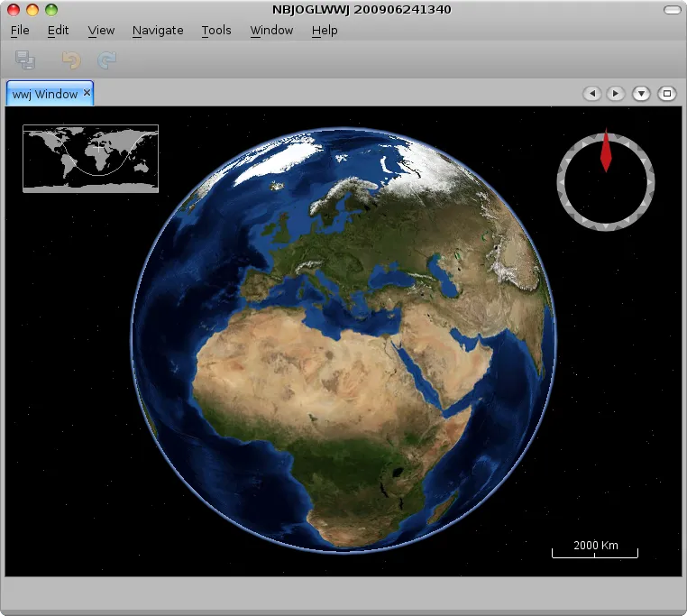Click the Save All toolbar icon
The image size is (687, 616).
[x=25, y=60]
